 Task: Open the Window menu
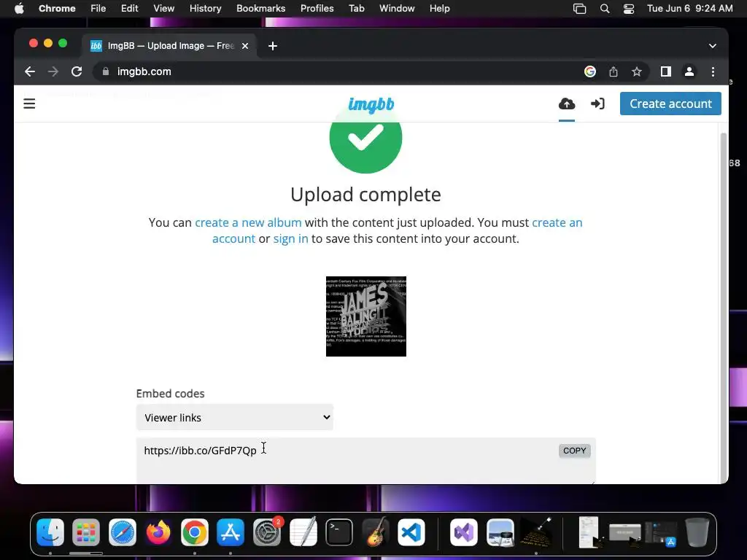[x=397, y=8]
